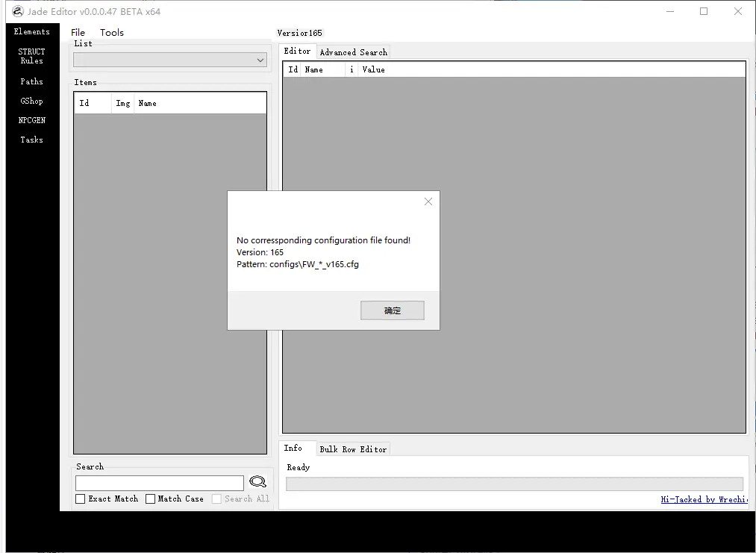The height and width of the screenshot is (553, 756).
Task: Enable the Exact Match checkbox
Action: [81, 499]
